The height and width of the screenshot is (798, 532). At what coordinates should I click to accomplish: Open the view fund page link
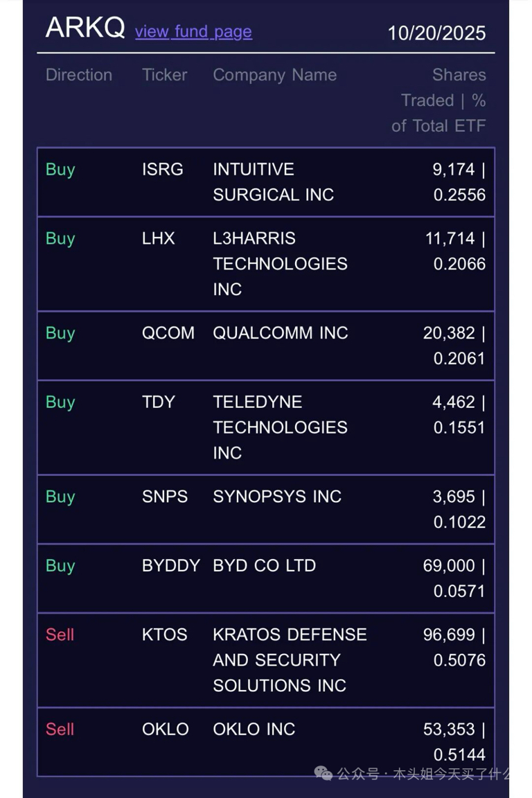pyautogui.click(x=193, y=31)
